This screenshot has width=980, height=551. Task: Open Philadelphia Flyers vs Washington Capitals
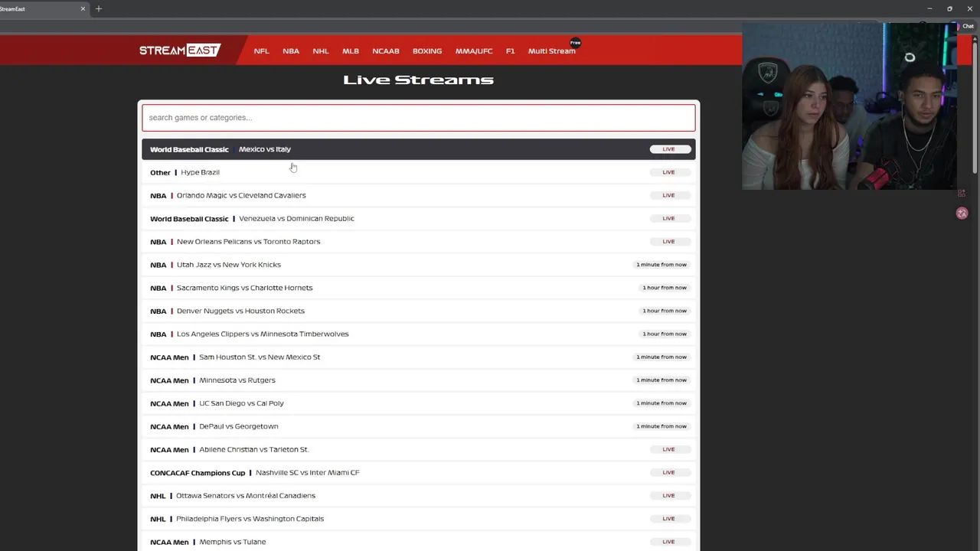(x=419, y=519)
